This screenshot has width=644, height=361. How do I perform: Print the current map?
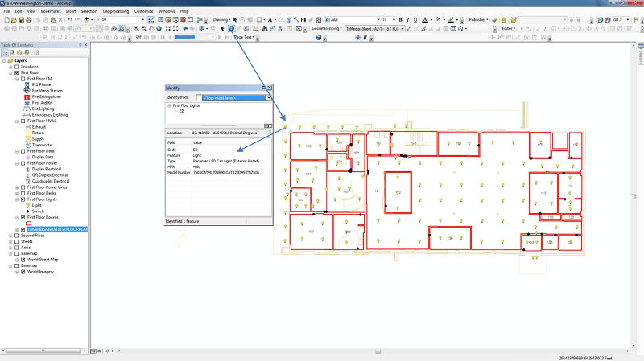pyautogui.click(x=29, y=19)
